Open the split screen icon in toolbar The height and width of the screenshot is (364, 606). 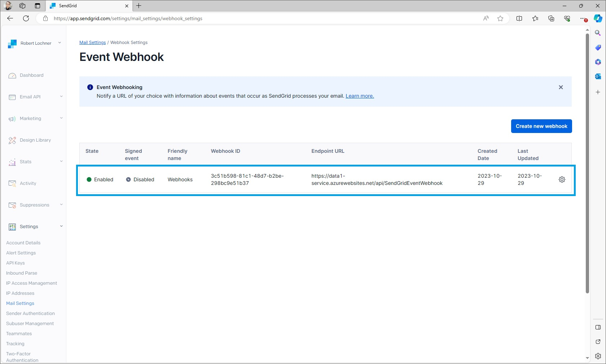519,18
